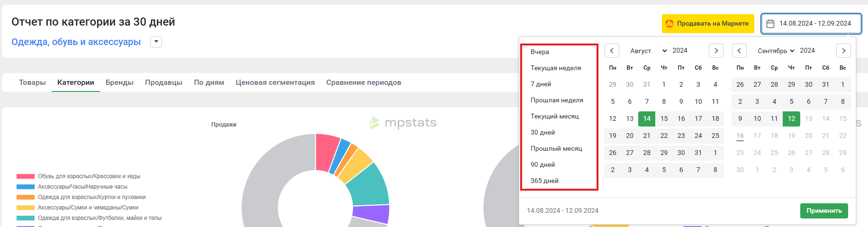Switch to the Бренды tab
The image size is (868, 227).
click(x=119, y=82)
